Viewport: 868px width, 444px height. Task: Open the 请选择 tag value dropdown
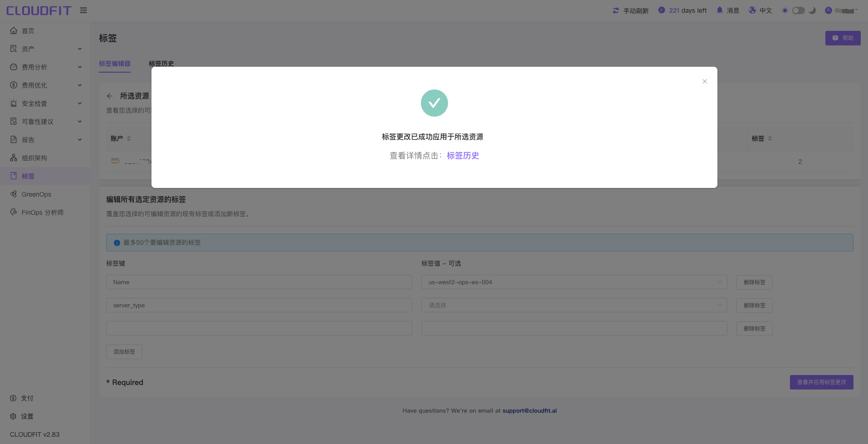coord(574,305)
